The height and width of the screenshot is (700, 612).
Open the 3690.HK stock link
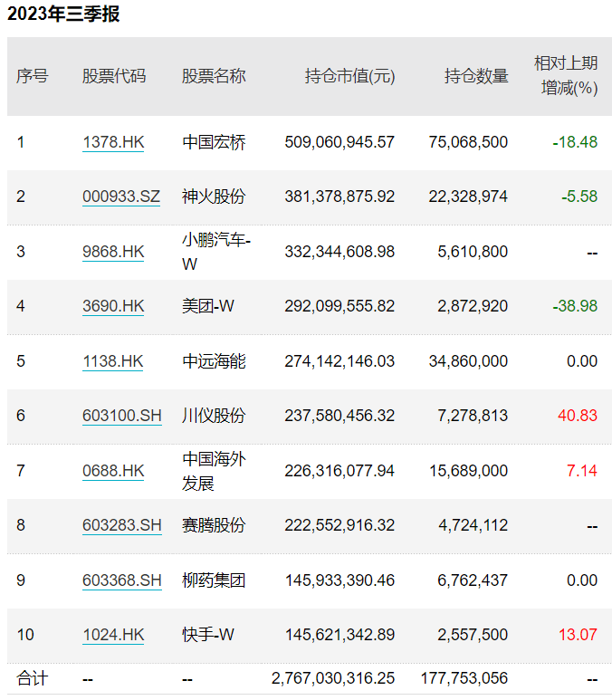point(112,306)
